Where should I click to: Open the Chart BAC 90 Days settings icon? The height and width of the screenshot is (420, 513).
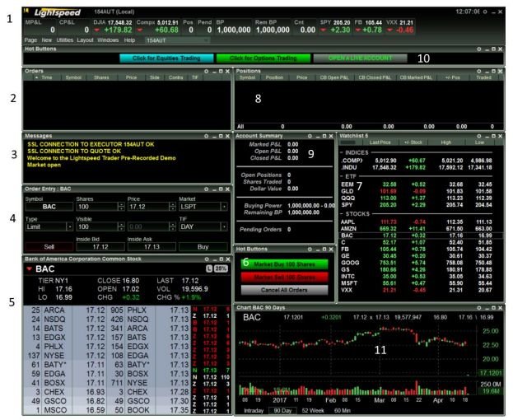coord(479,308)
